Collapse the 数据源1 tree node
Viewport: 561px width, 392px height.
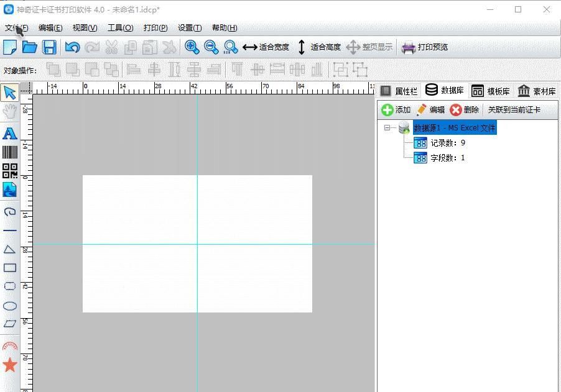point(387,128)
